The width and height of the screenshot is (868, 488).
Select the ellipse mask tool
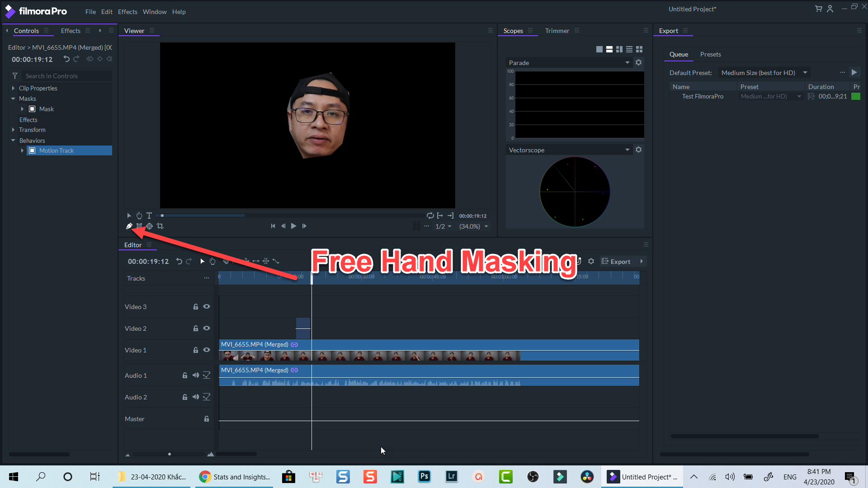tap(149, 226)
